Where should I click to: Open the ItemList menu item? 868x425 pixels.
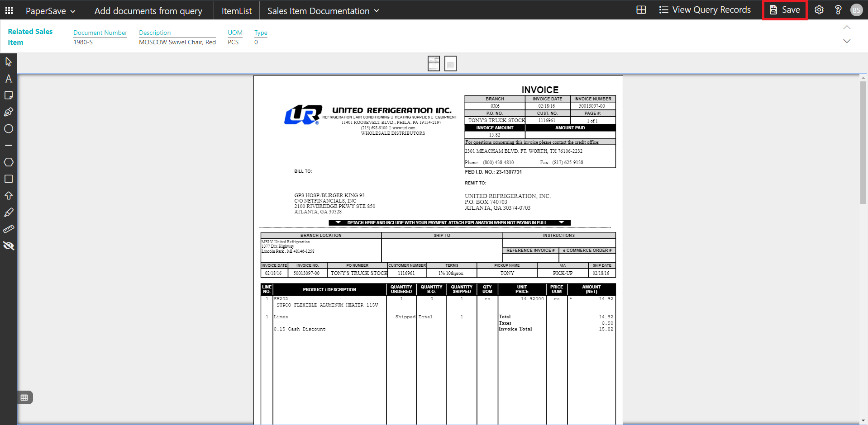(236, 11)
